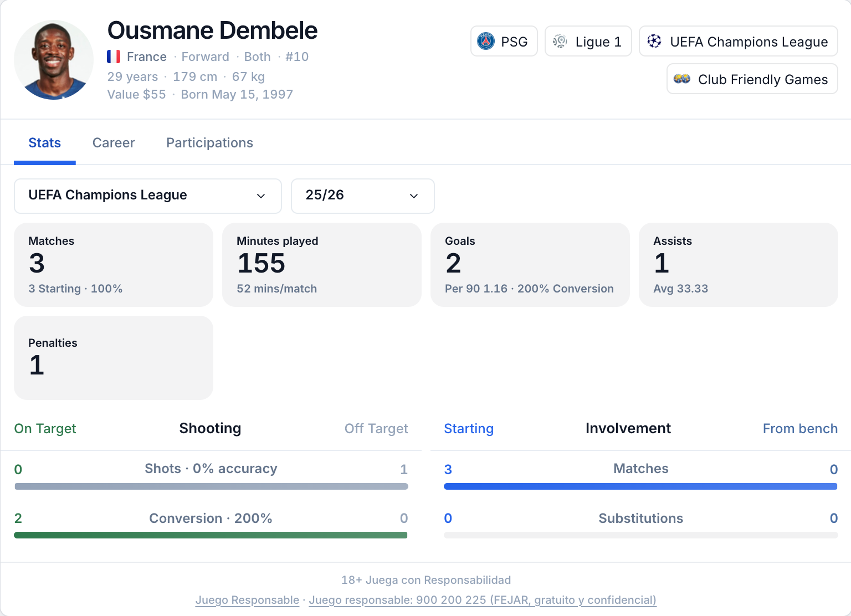Click the Ousmane Dembele name heading

212,30
